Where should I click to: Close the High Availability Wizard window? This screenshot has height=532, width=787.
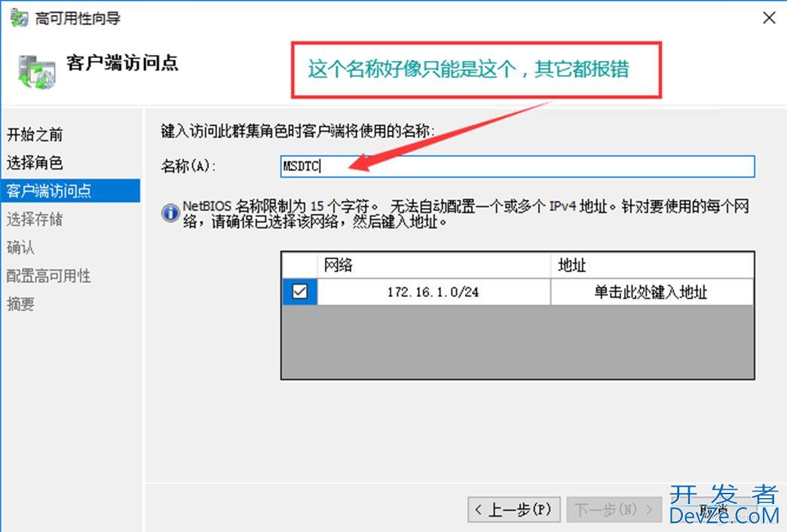pyautogui.click(x=769, y=18)
